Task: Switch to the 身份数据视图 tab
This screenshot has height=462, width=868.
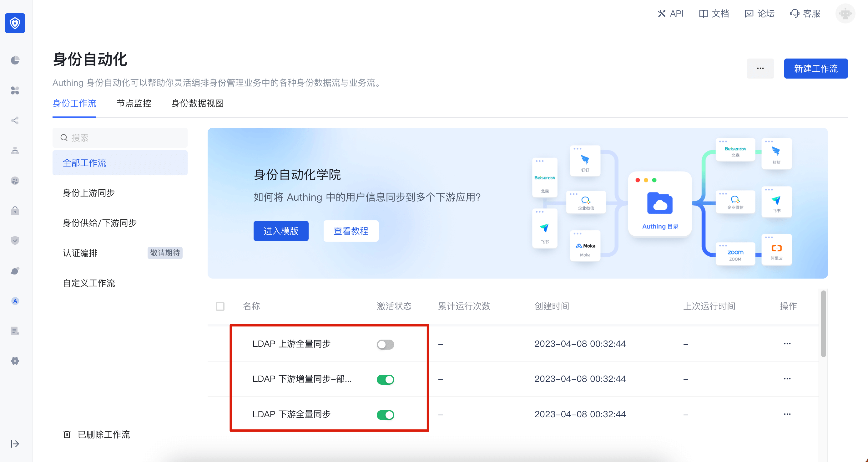Action: [197, 103]
